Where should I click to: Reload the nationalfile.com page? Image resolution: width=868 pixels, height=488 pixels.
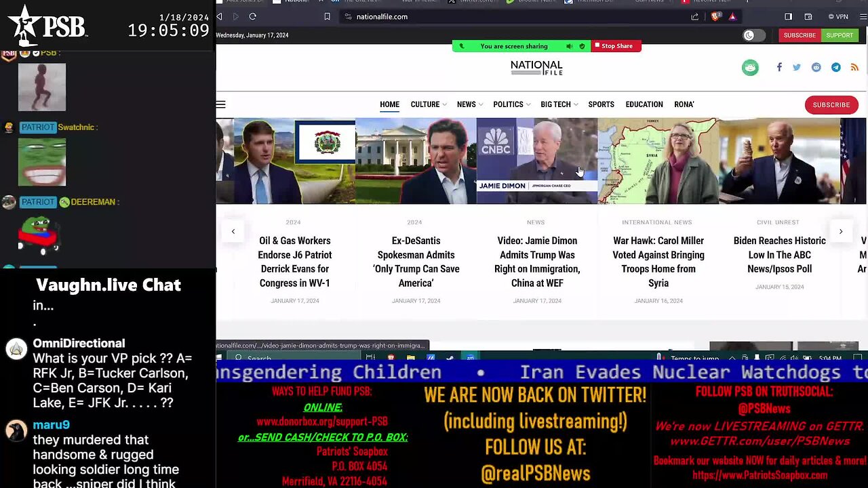[x=252, y=16]
